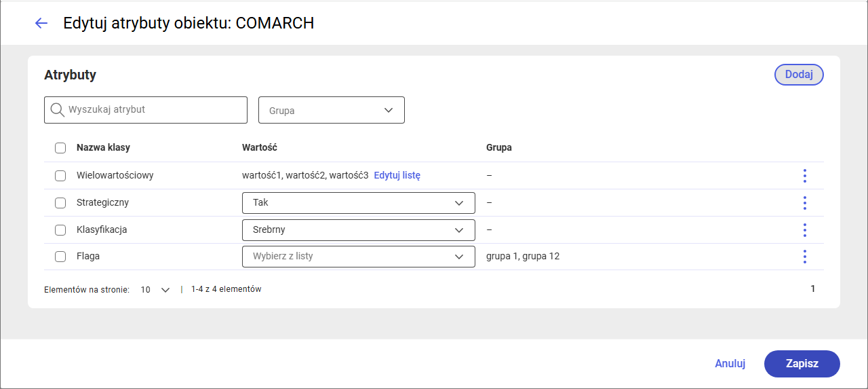Select the Klasyfikacja row checkbox
The height and width of the screenshot is (389, 868).
coord(60,230)
